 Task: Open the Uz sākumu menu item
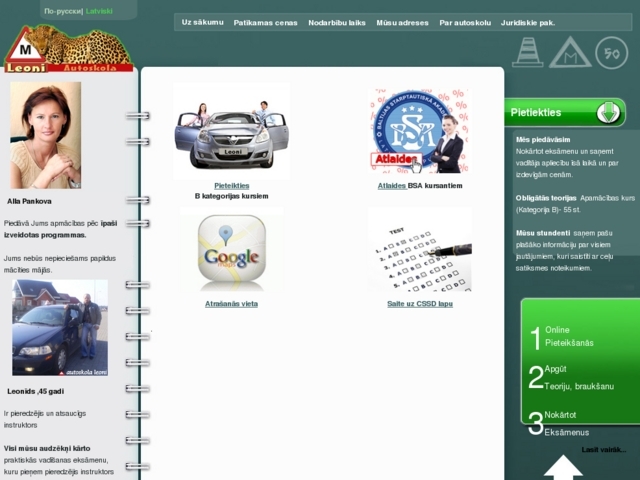(202, 21)
